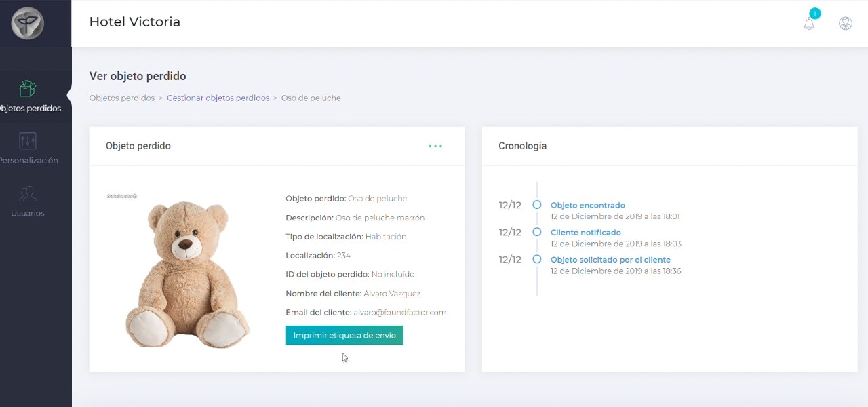This screenshot has width=868, height=407.
Task: Select the Objetos perdidos sidebar label
Action: (x=31, y=109)
